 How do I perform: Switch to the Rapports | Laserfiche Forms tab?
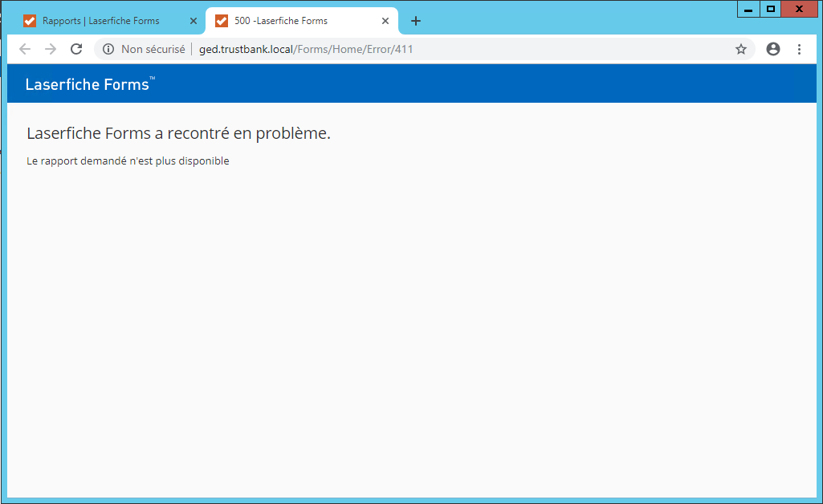(110, 21)
